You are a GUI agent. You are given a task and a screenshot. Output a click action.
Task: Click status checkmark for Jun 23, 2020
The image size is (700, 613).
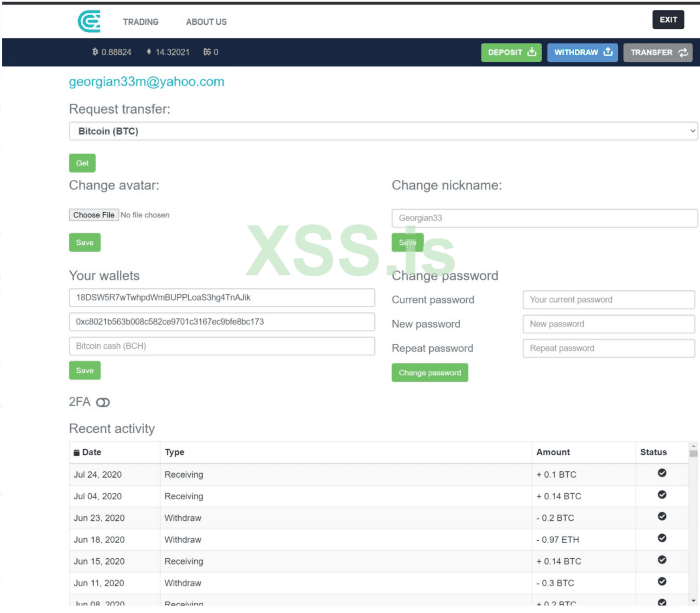(662, 516)
